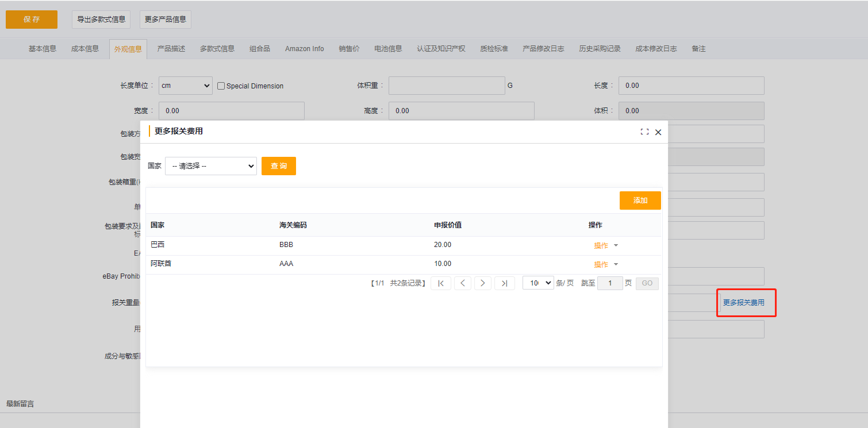Click 更多产品信息 button
Image resolution: width=868 pixels, height=428 pixels.
[166, 20]
